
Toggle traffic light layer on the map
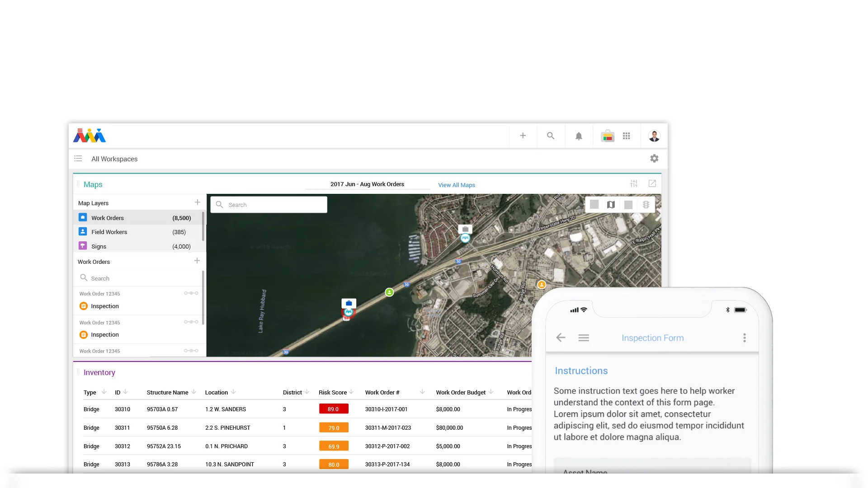click(646, 205)
